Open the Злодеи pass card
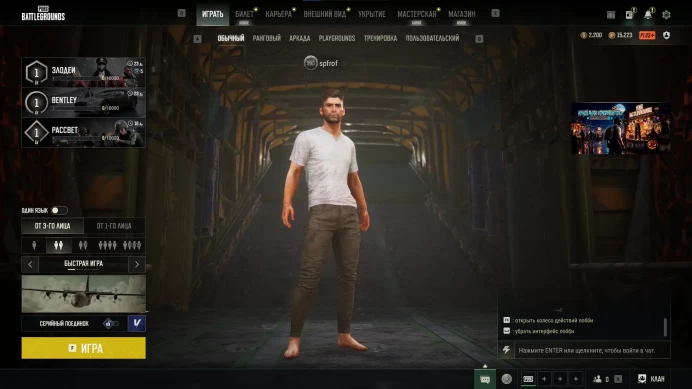 (x=83, y=72)
